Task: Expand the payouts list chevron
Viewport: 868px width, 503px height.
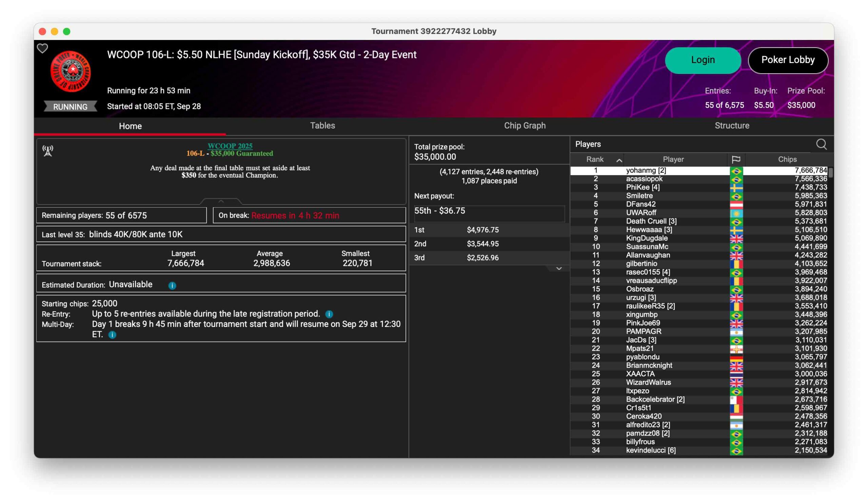Action: (559, 268)
